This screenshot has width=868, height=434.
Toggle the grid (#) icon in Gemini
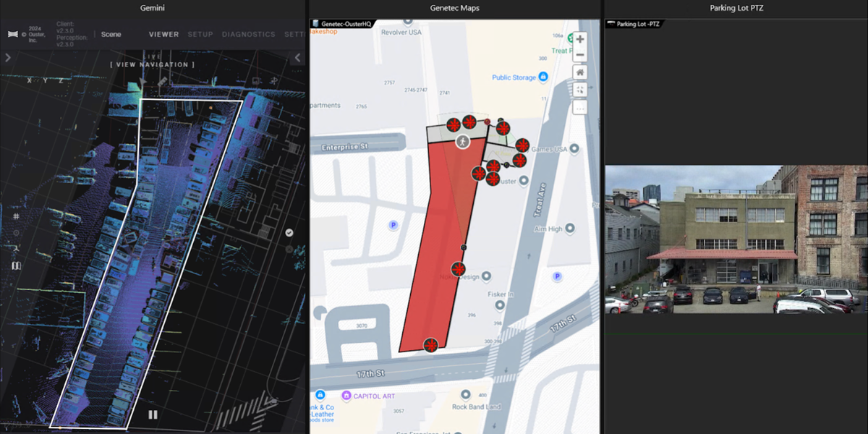[16, 216]
